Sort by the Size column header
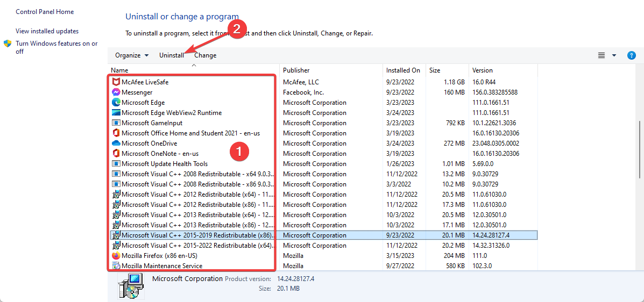 pos(447,70)
